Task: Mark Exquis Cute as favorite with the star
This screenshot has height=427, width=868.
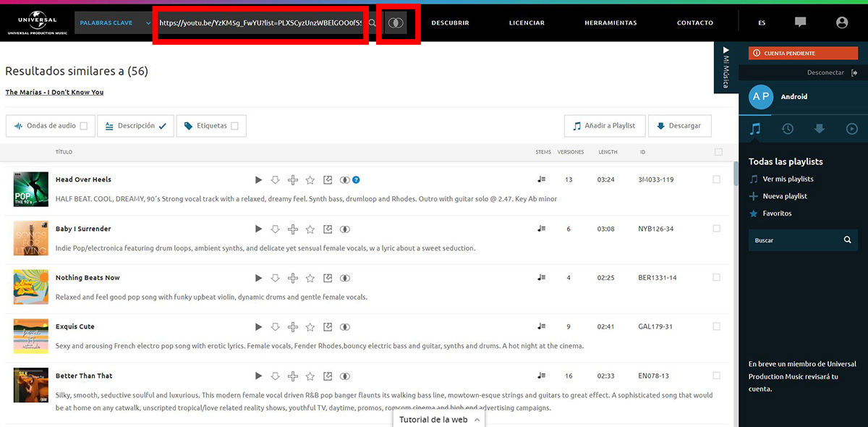Action: [x=310, y=326]
